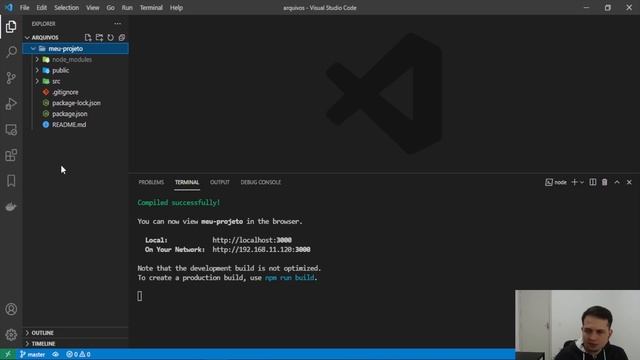Refresh the Explorer file tree

pyautogui.click(x=110, y=38)
